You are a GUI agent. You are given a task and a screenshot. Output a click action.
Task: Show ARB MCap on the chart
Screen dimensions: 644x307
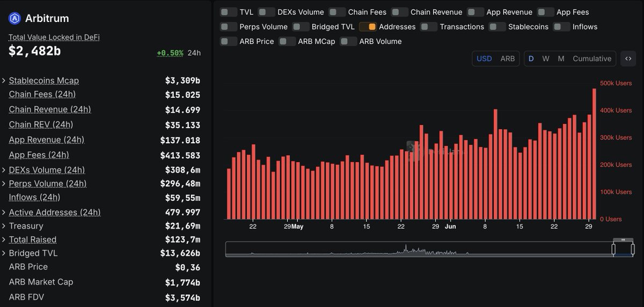tap(287, 41)
